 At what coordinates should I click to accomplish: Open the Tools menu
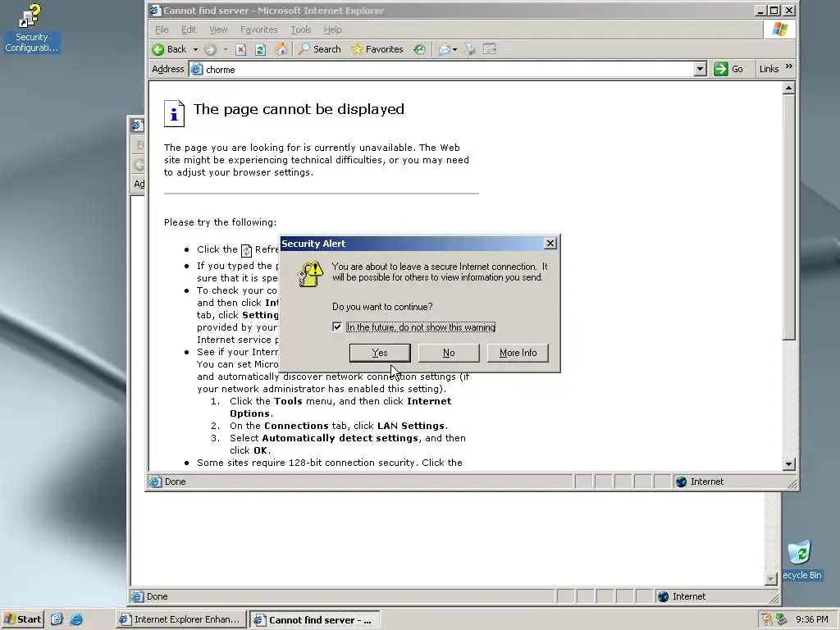coord(300,30)
